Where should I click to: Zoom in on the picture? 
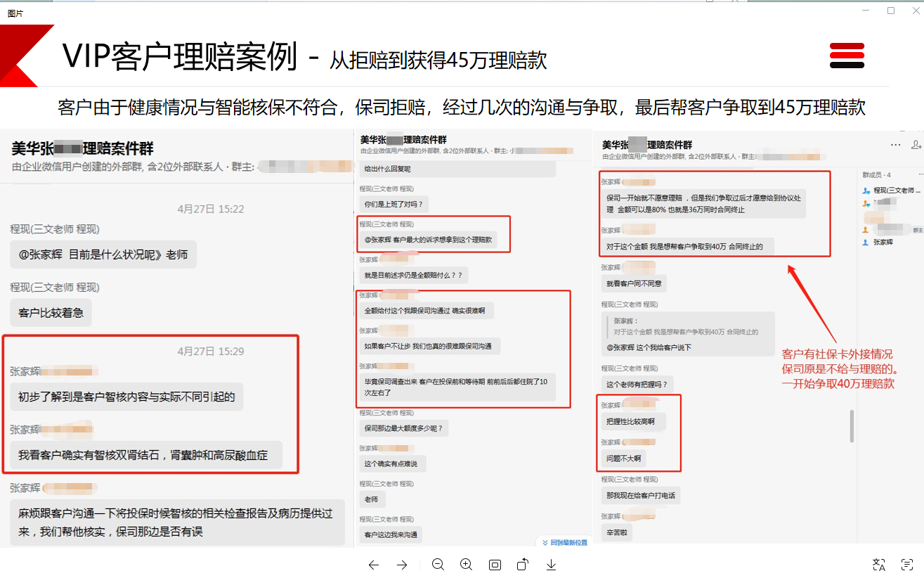pyautogui.click(x=466, y=565)
